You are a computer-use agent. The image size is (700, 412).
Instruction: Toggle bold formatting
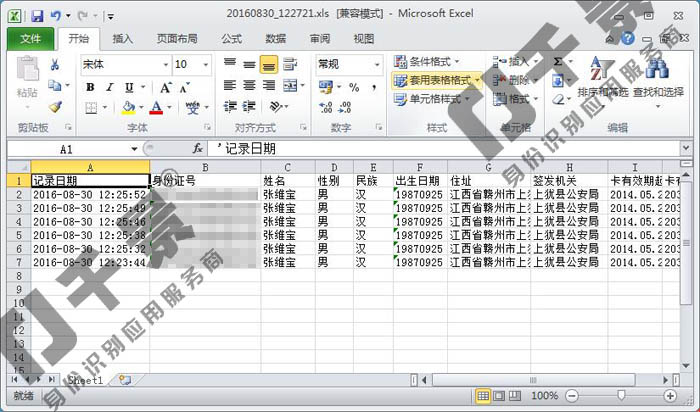[x=89, y=87]
